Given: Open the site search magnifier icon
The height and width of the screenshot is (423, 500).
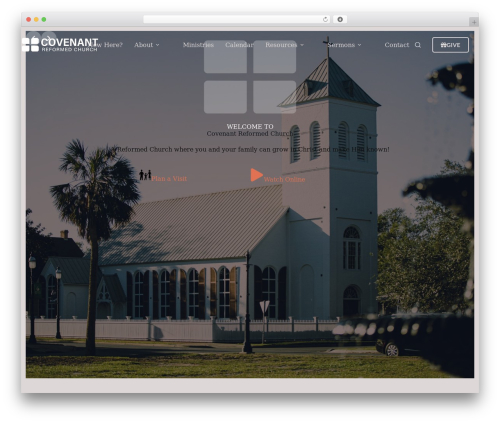Looking at the screenshot, I should 418,45.
